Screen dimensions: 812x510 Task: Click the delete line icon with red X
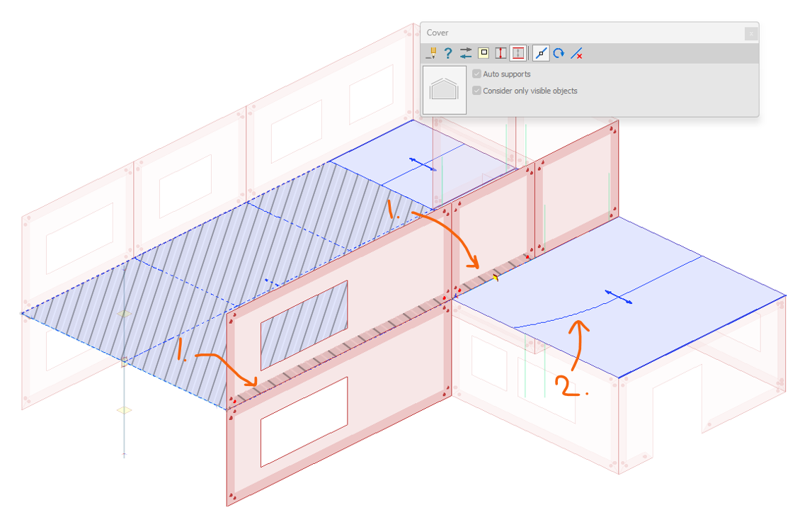click(x=576, y=53)
